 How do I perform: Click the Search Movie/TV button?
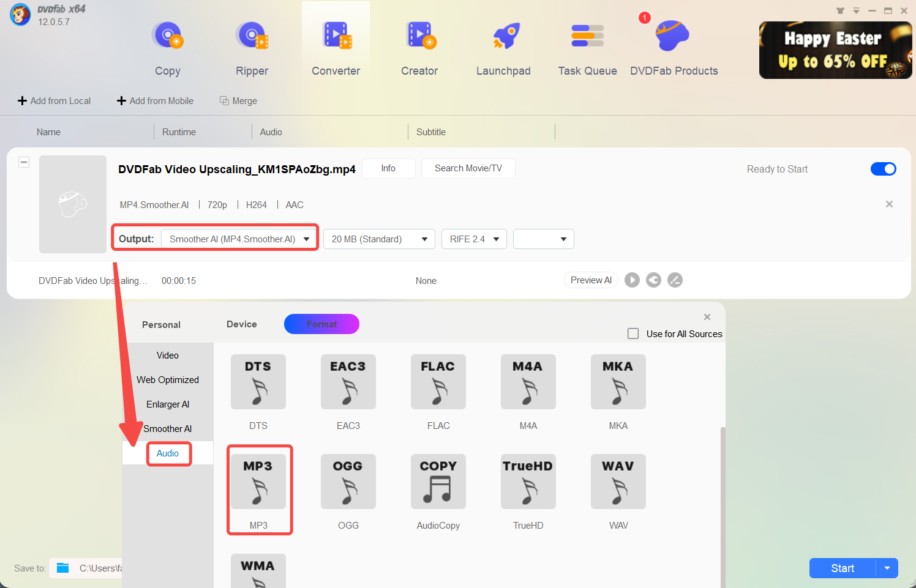[x=468, y=168]
